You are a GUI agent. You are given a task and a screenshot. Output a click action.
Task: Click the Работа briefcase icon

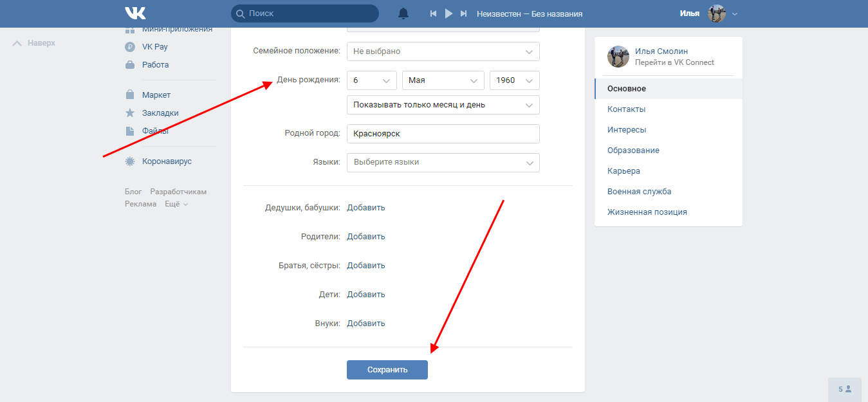point(130,65)
